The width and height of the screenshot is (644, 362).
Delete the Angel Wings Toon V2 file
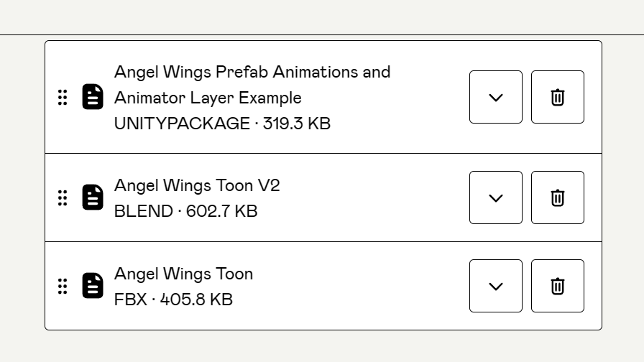point(557,198)
